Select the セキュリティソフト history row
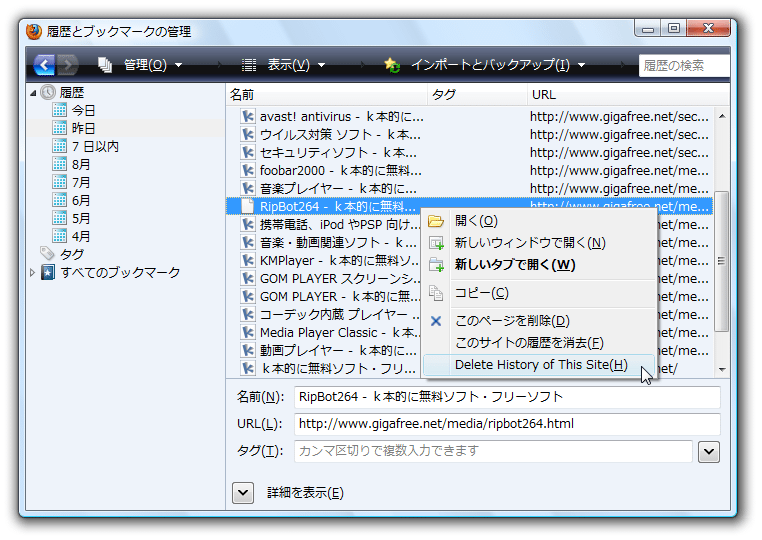 pyautogui.click(x=469, y=153)
